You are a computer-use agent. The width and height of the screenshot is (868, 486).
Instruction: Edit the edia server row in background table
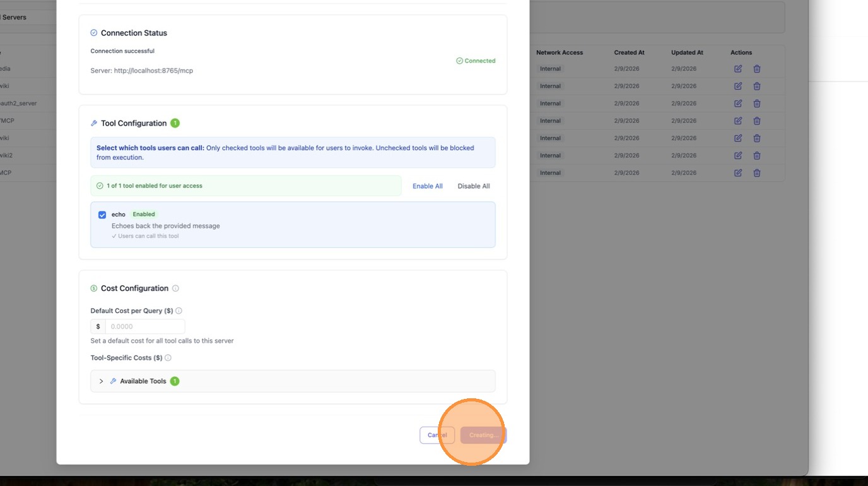(x=738, y=69)
